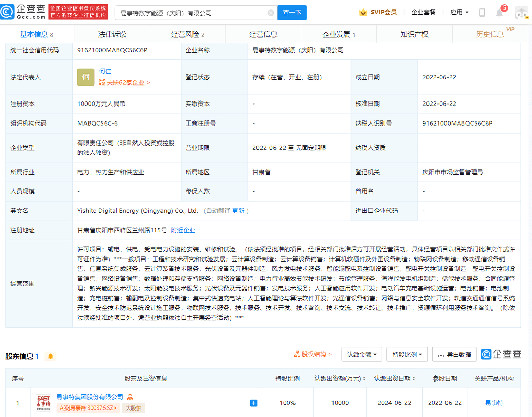Switch to 企业发展 tab

click(338, 34)
